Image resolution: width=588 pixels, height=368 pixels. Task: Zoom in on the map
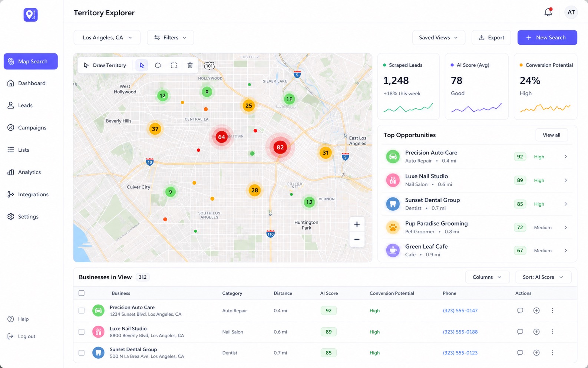coord(357,224)
